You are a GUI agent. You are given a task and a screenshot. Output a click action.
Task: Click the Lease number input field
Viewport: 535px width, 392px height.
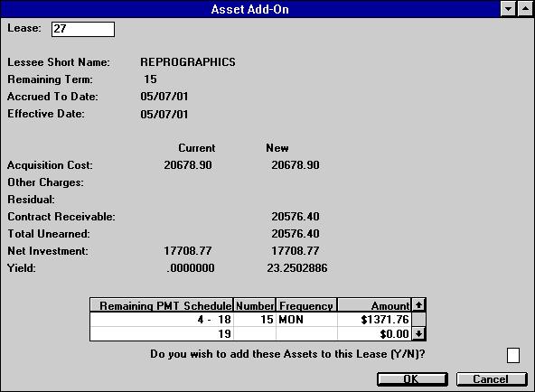click(83, 29)
